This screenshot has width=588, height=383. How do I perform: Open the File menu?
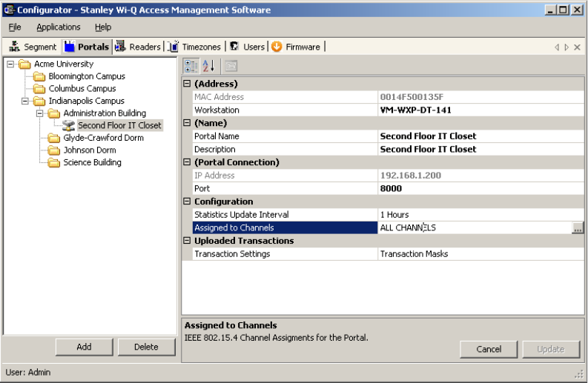(x=15, y=27)
